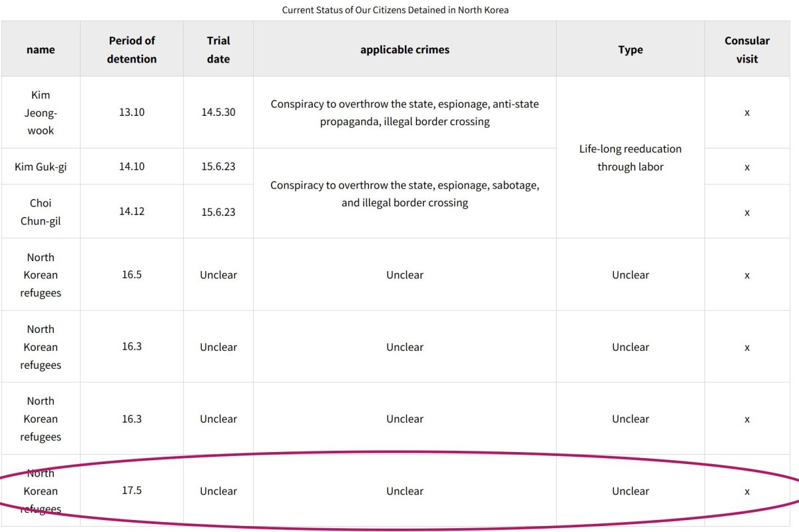Click the consular visit x for Kim Jeong-wook
This screenshot has height=532, width=799.
pyautogui.click(x=746, y=113)
